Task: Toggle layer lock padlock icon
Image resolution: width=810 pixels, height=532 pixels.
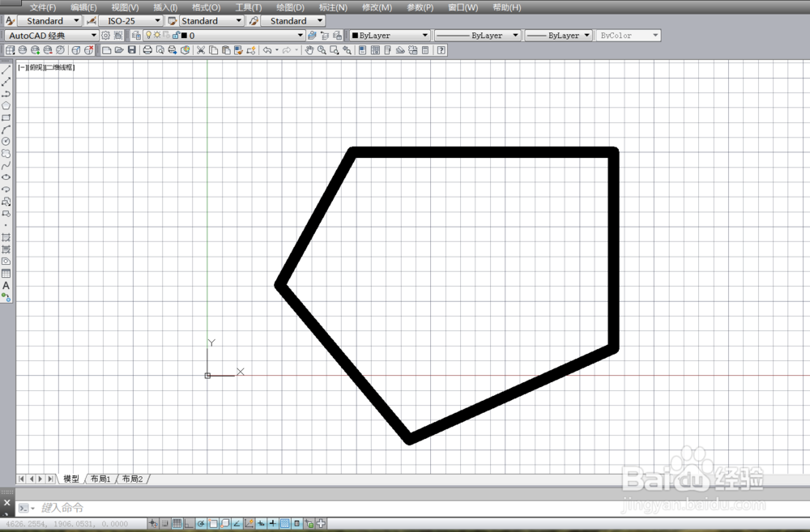Action: [176, 35]
